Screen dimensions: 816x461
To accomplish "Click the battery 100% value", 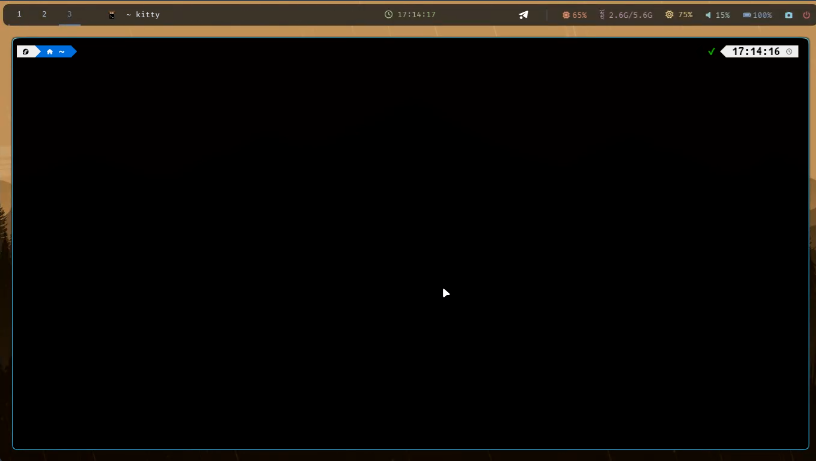I will (762, 15).
